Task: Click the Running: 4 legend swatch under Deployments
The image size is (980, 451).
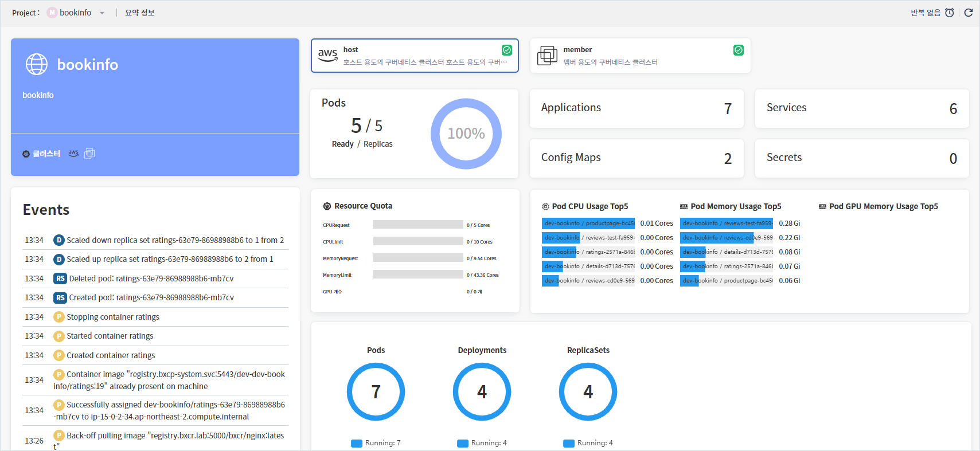Action: (x=463, y=443)
